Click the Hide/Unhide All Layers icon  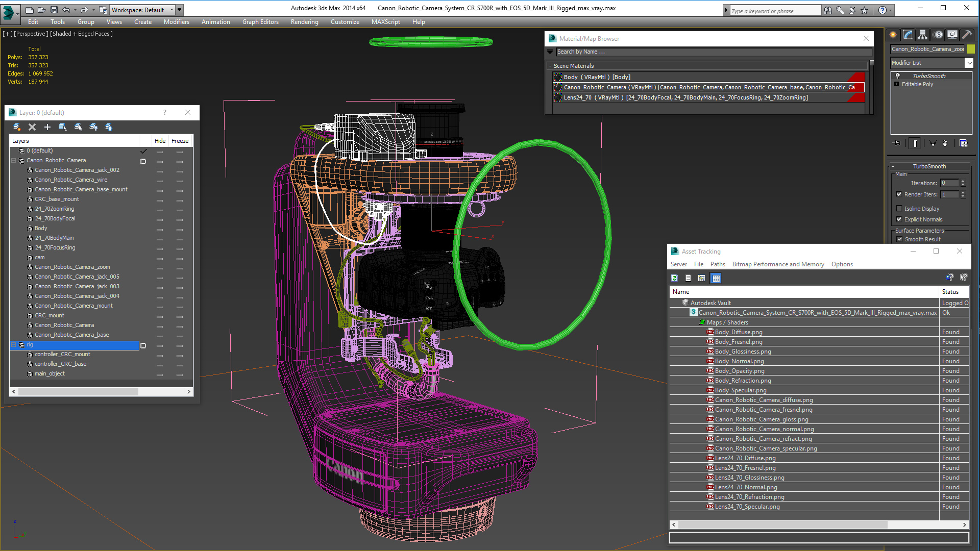pos(93,127)
